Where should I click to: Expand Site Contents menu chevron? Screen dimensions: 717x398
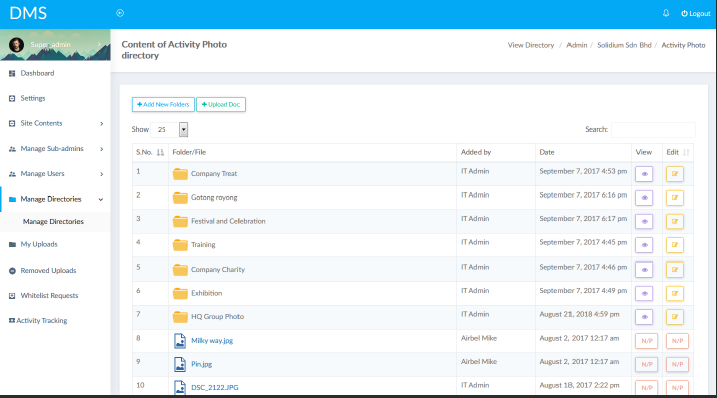click(102, 124)
